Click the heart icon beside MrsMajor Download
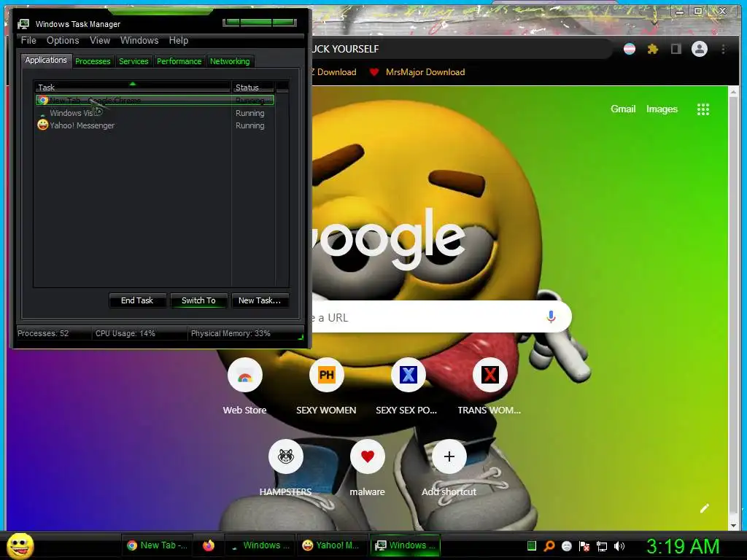This screenshot has height=560, width=747. point(374,72)
